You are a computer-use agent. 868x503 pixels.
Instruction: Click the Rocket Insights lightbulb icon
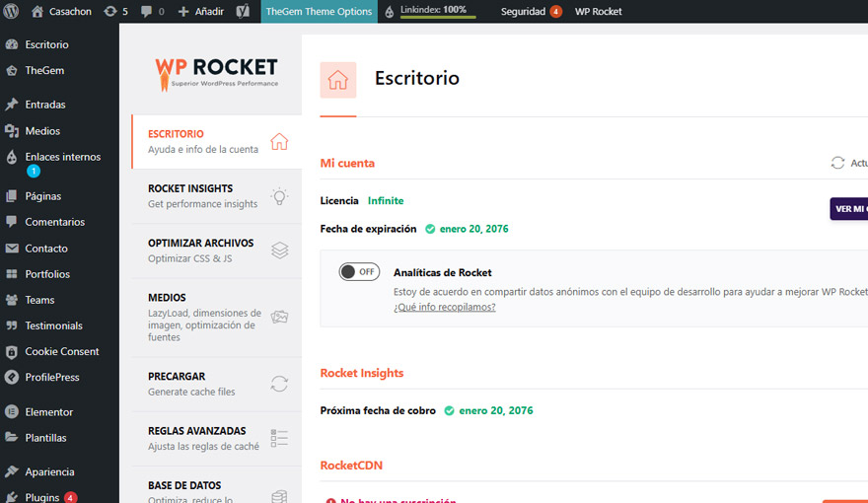click(x=279, y=196)
